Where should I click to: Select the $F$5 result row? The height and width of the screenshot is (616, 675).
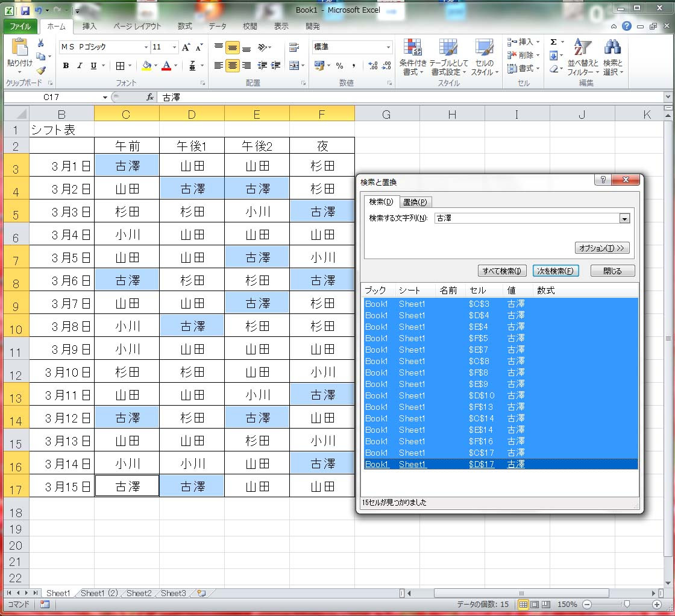[501, 338]
